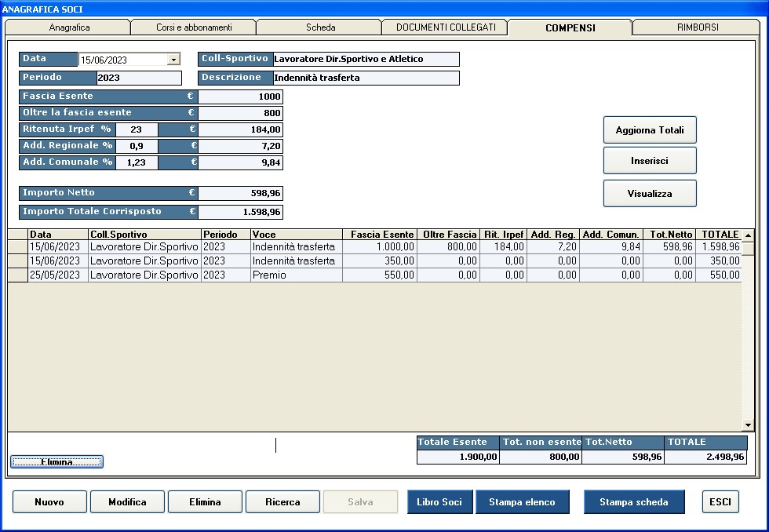Click the Nuovo button

pyautogui.click(x=49, y=502)
